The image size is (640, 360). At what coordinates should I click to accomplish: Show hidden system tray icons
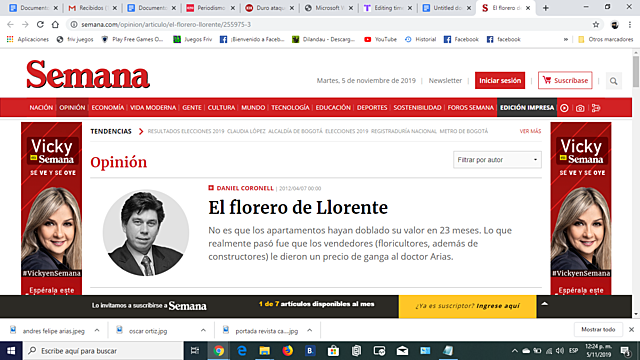515,351
